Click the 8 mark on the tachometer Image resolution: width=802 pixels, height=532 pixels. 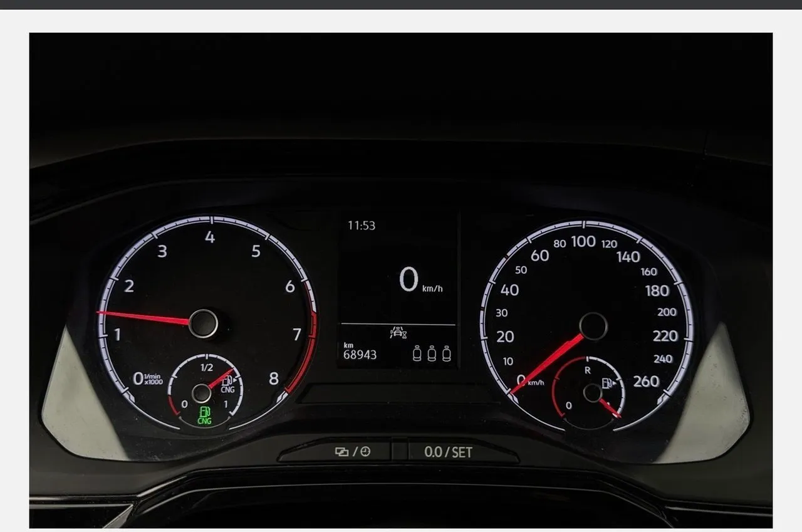click(274, 378)
